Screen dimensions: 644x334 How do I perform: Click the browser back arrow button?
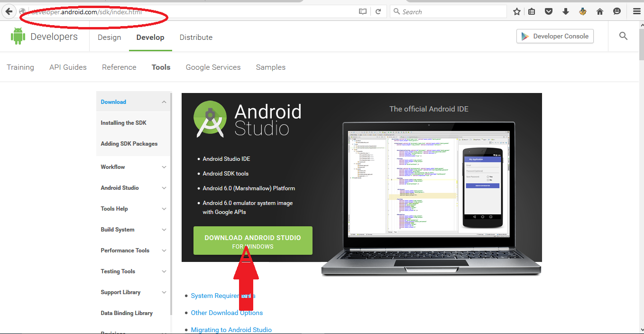coord(9,11)
